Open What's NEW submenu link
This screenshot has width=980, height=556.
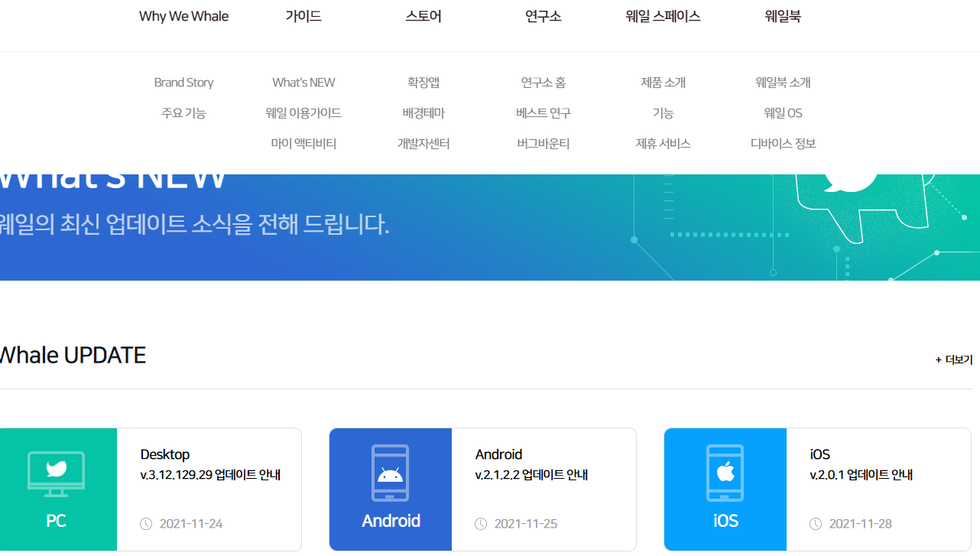(303, 83)
